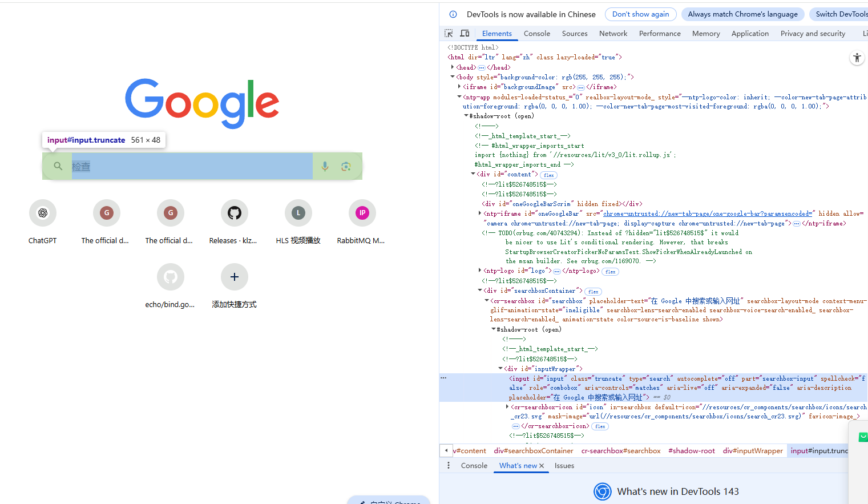Select #shadow-root in breadcrumbs
The width and height of the screenshot is (868, 504).
(x=692, y=451)
